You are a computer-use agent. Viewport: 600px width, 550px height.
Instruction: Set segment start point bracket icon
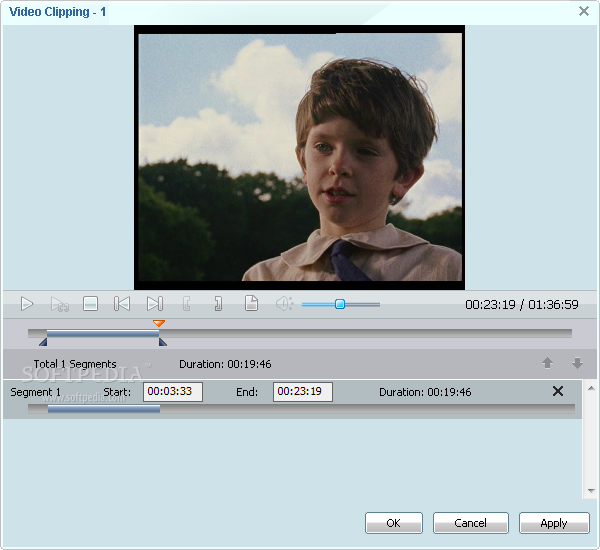tap(187, 304)
